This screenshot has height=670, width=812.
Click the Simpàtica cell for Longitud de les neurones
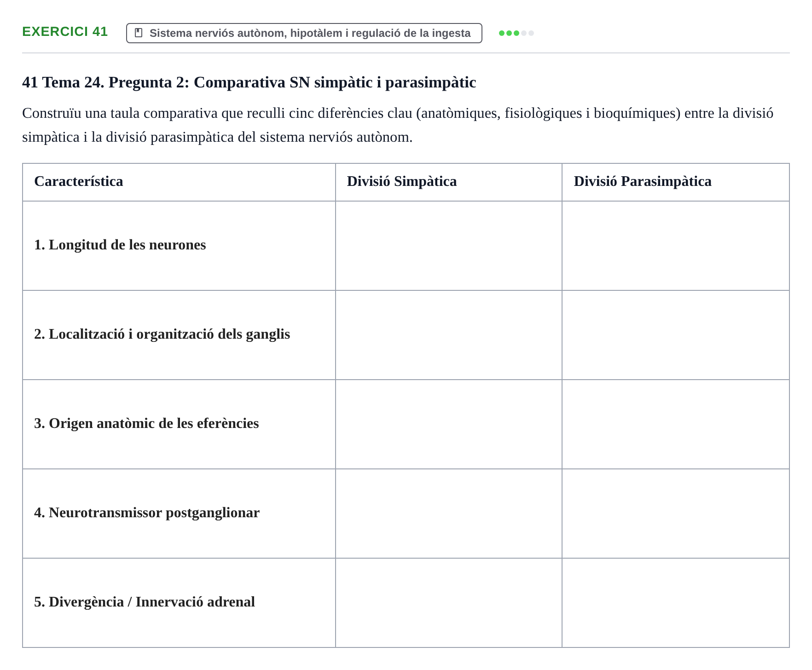pyautogui.click(x=449, y=246)
